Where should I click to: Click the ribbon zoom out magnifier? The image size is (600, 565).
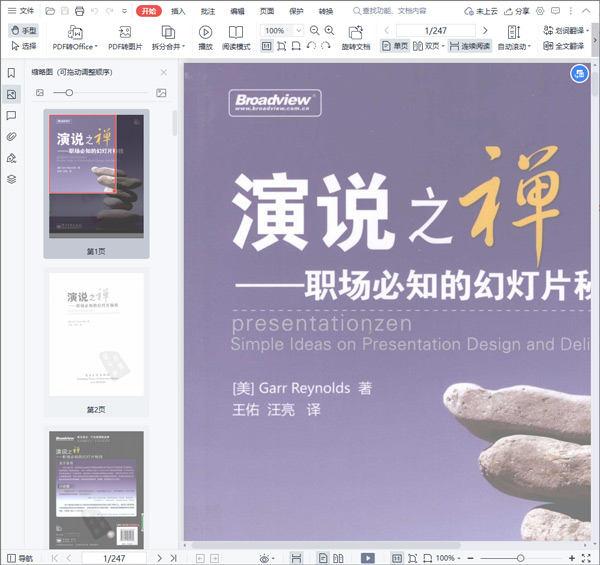(315, 31)
